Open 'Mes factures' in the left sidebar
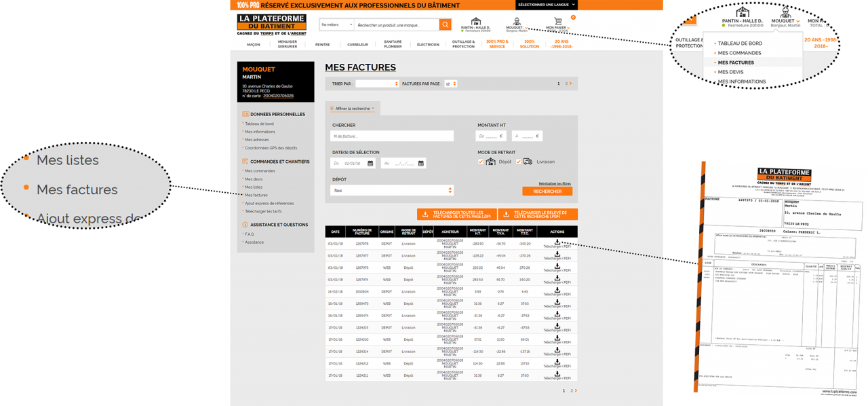The height and width of the screenshot is (406, 868). click(x=256, y=195)
